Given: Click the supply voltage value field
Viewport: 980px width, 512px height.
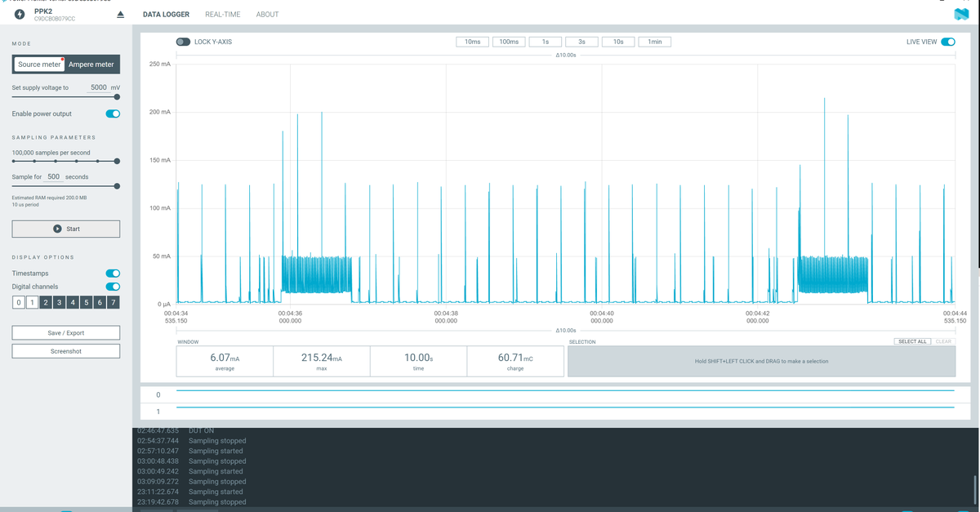Looking at the screenshot, I should point(98,87).
